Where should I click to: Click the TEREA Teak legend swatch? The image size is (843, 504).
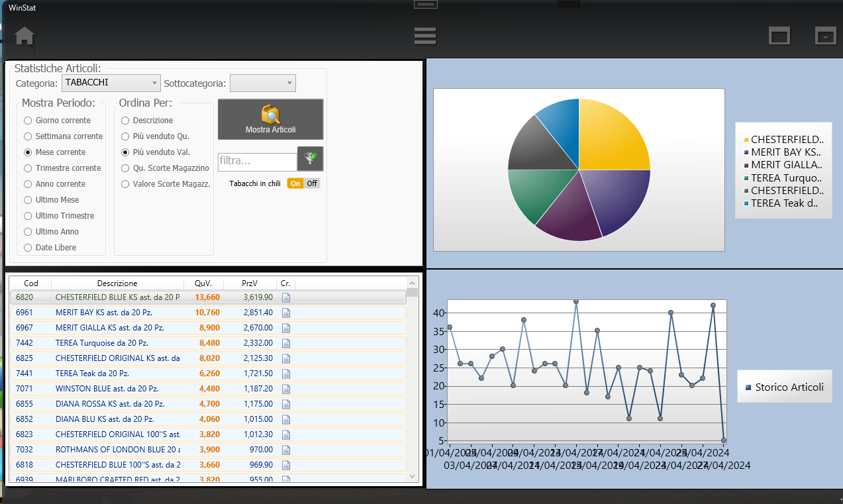(x=746, y=203)
